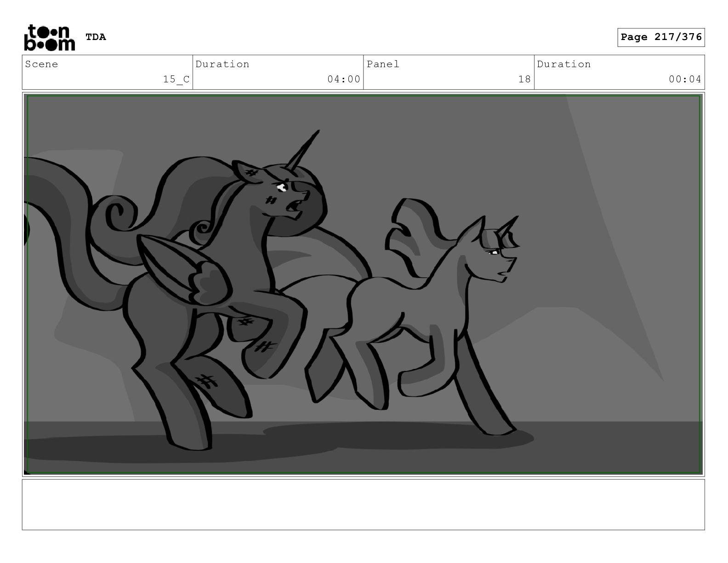Click the "Panel" header label
728x563 pixels.
point(383,64)
